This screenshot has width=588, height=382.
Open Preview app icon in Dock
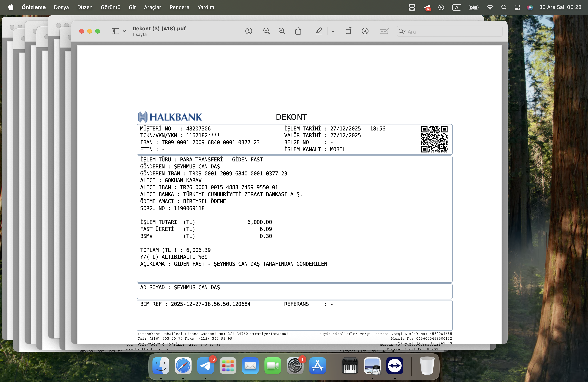point(372,366)
